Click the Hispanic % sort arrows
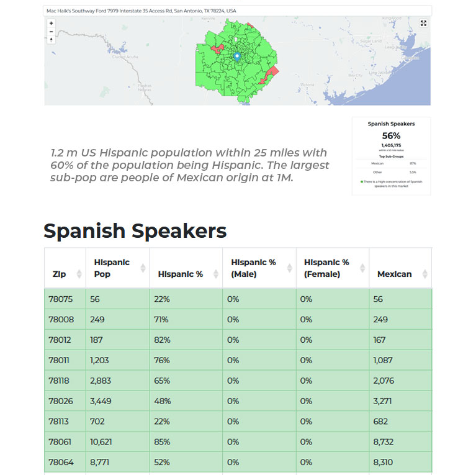The height and width of the screenshot is (475, 476). [216, 274]
